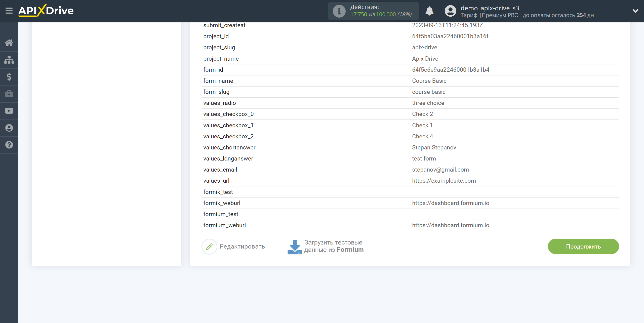This screenshot has width=644, height=323.
Task: Select the apix-drive slug value
Action: coord(425,48)
